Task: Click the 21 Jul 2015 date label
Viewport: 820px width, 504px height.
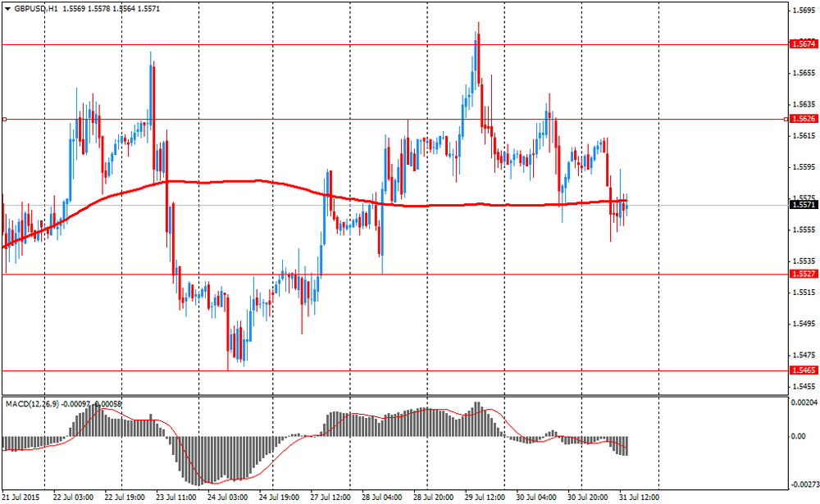Action: (21, 497)
